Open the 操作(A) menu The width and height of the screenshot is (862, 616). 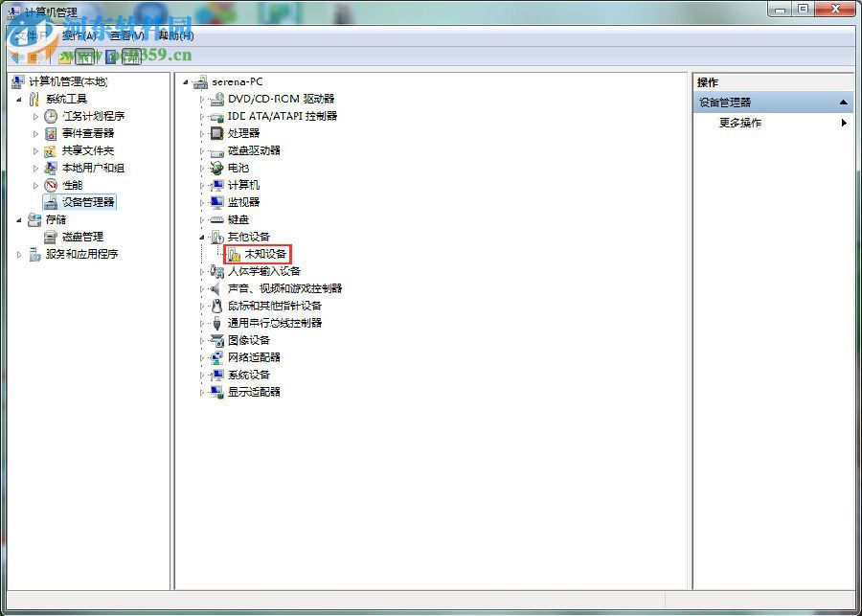coord(79,35)
